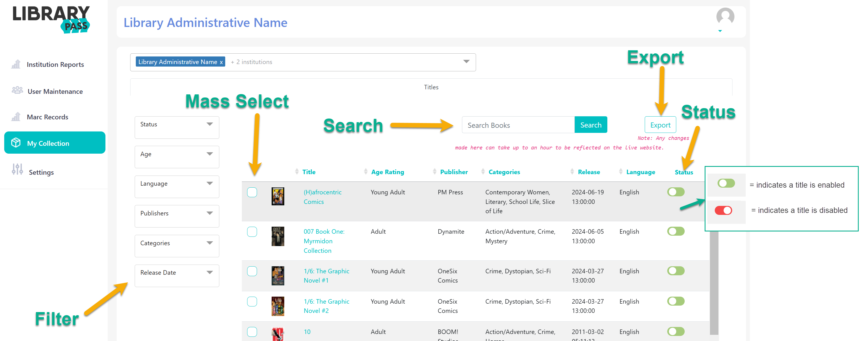Toggle status of 1/6 Graphic Novel #1
The image size is (868, 341).
pos(676,271)
